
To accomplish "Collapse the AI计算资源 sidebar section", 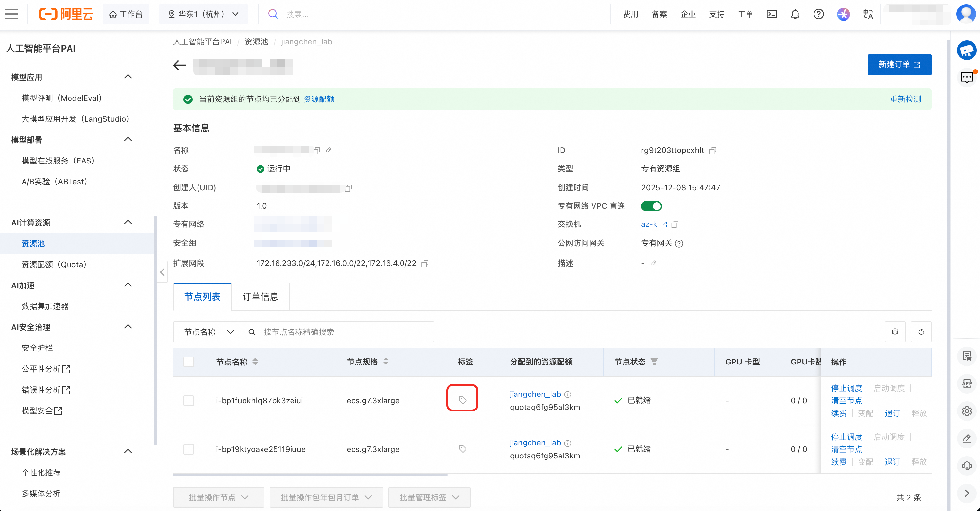I will coord(128,223).
